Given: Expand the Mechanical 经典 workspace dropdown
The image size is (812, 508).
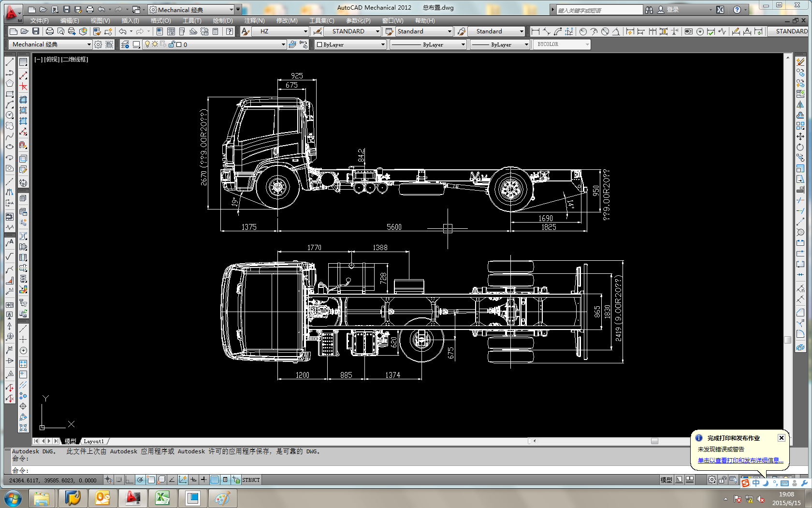Looking at the screenshot, I should click(x=89, y=45).
